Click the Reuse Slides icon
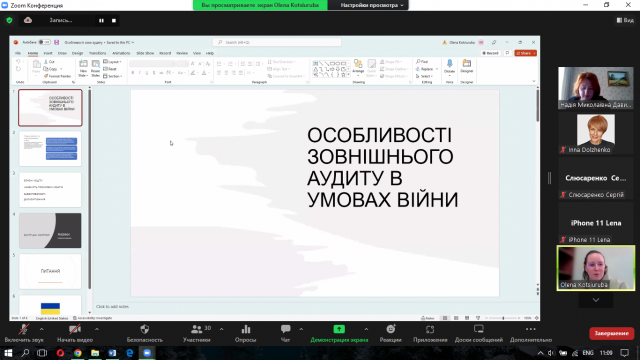640x360 pixels. pos(96,64)
